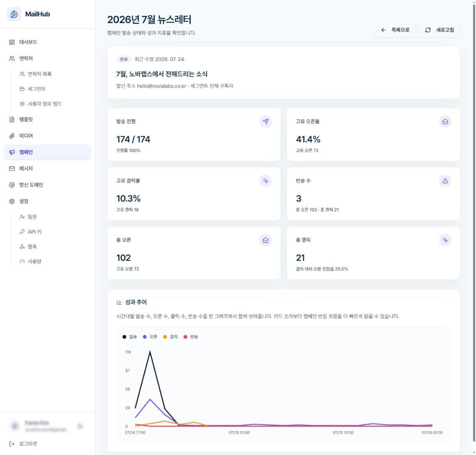476x455 pixels.
Task: Click the MailHub logo icon
Action: (x=14, y=14)
